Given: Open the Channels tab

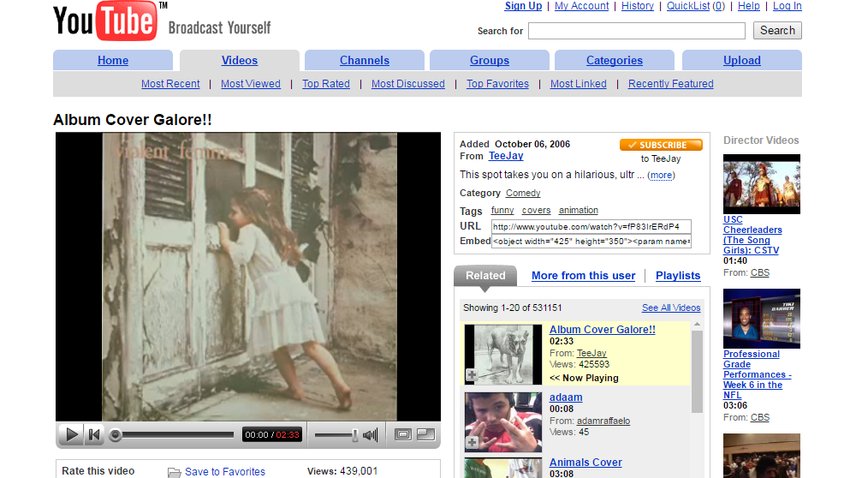Looking at the screenshot, I should point(364,60).
